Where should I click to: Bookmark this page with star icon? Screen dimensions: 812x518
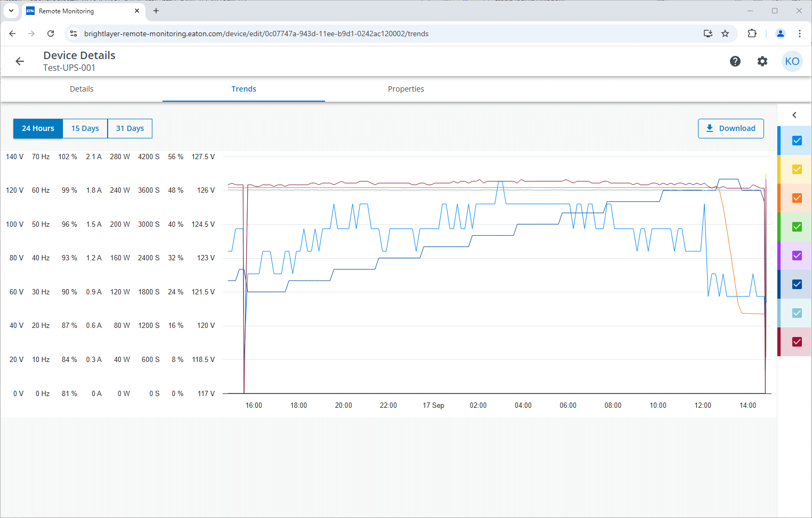pyautogui.click(x=725, y=34)
